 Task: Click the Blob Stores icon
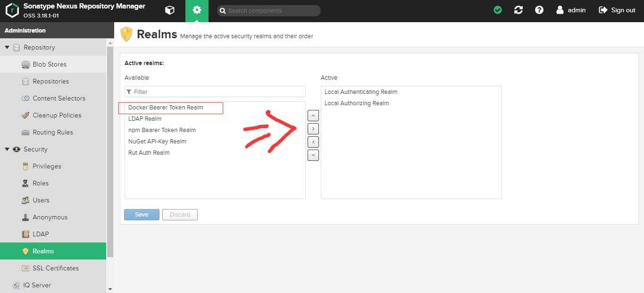(x=25, y=64)
